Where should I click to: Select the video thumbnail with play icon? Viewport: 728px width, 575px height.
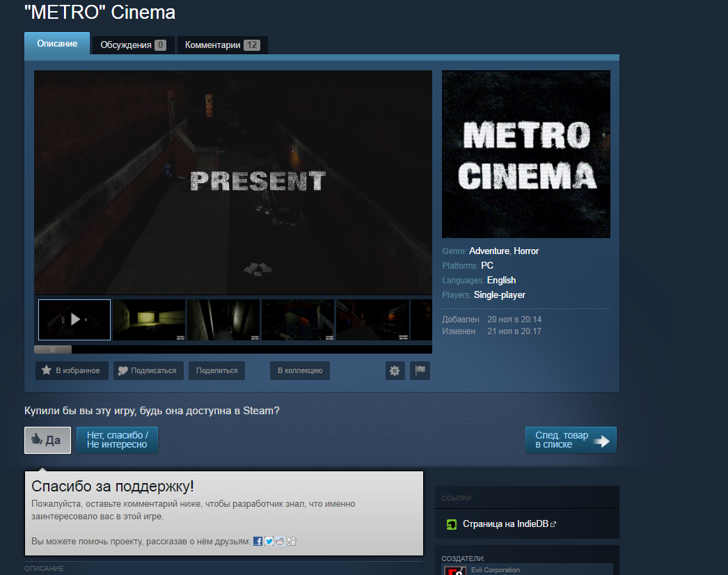click(x=74, y=320)
